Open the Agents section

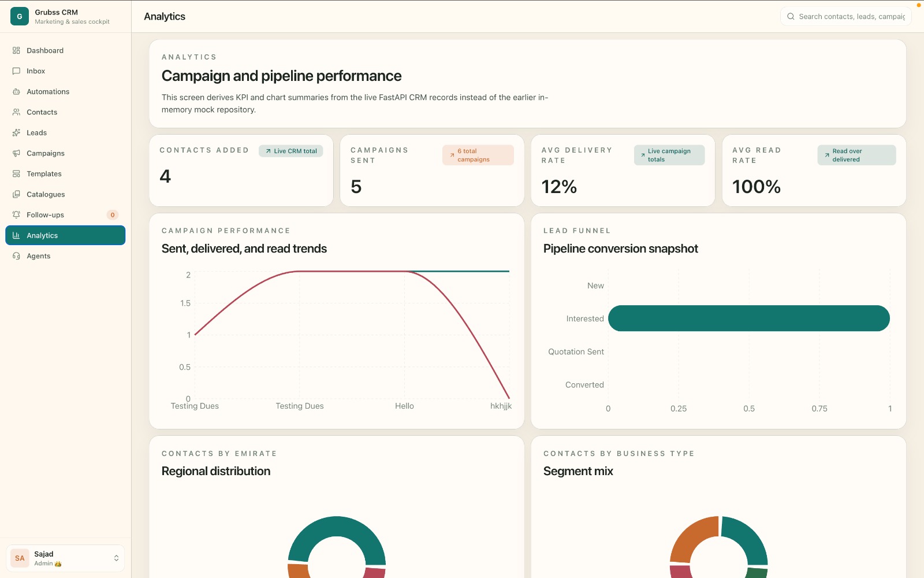coord(65,256)
